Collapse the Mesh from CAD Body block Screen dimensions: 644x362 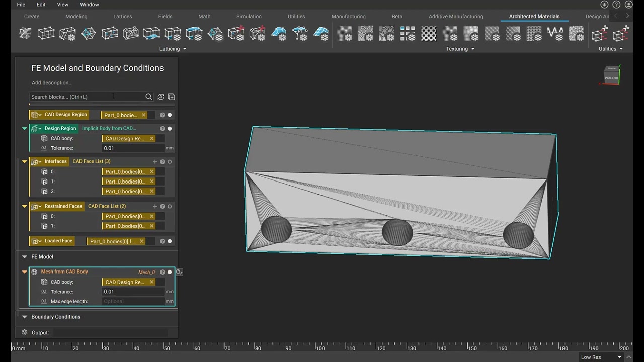(x=24, y=272)
